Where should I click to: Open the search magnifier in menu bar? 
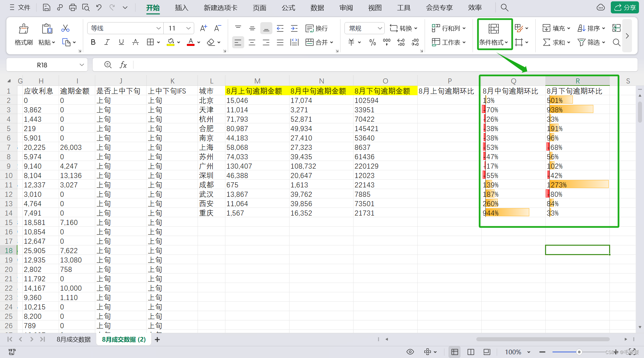504,7
